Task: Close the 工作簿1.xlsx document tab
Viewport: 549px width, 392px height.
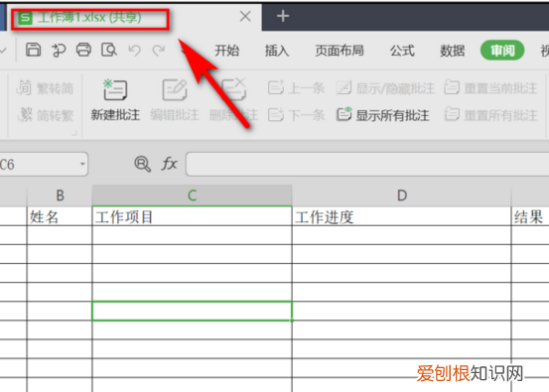Action: pos(245,16)
